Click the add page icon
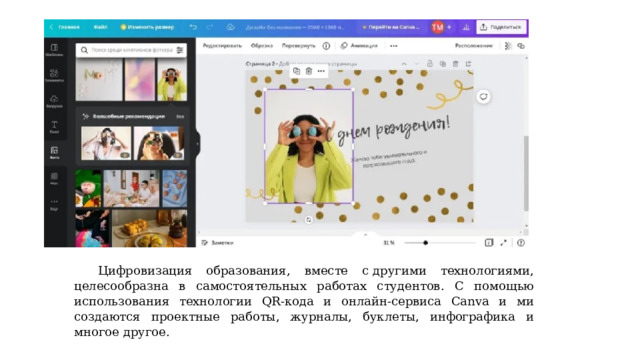 tap(468, 64)
